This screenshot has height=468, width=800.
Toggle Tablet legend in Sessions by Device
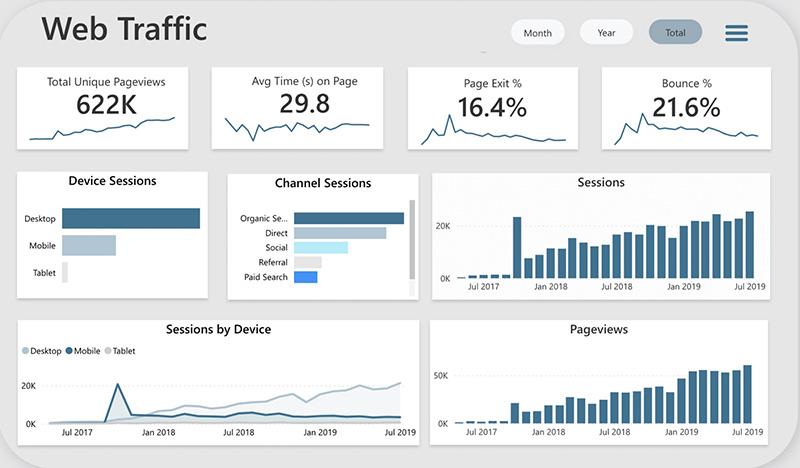click(x=120, y=351)
